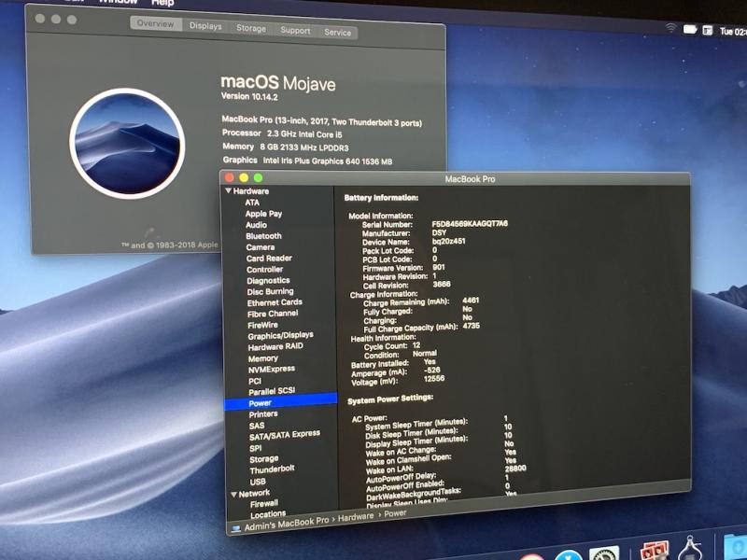
Task: Select Graphics/Displays in the sidebar
Action: click(x=281, y=336)
